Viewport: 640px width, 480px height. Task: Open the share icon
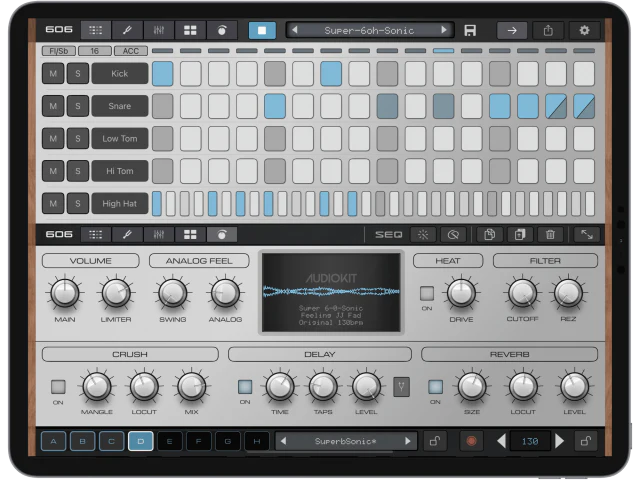click(x=548, y=30)
